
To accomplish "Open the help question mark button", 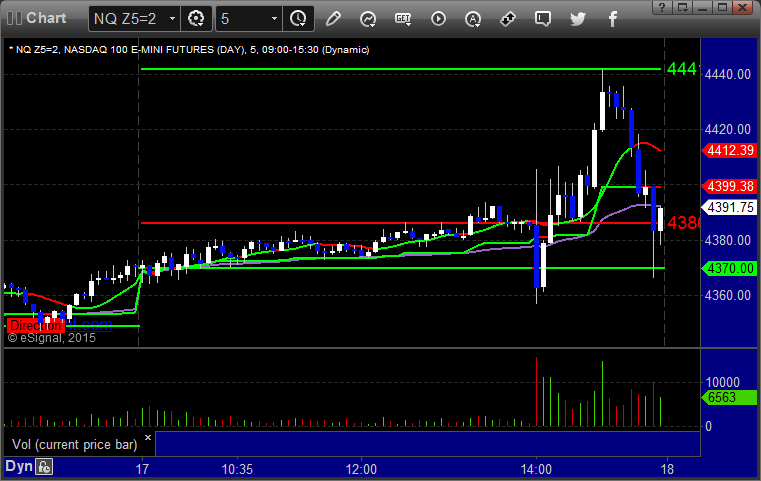I will coord(663,7).
